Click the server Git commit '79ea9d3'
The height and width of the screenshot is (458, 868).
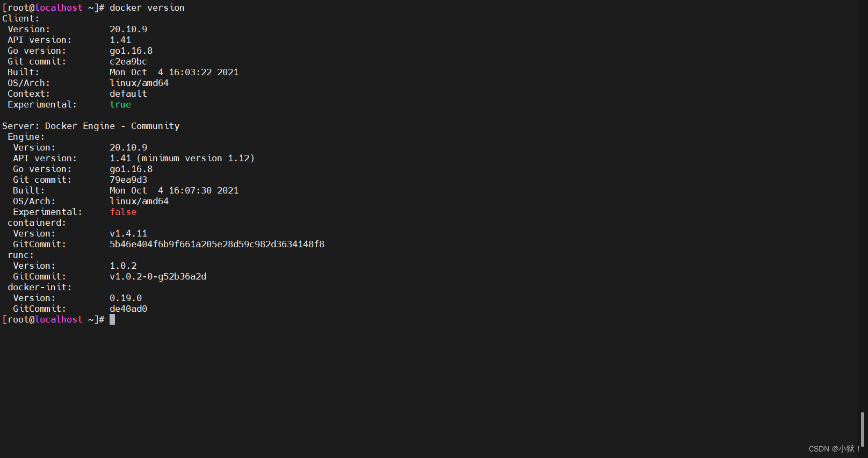point(128,180)
